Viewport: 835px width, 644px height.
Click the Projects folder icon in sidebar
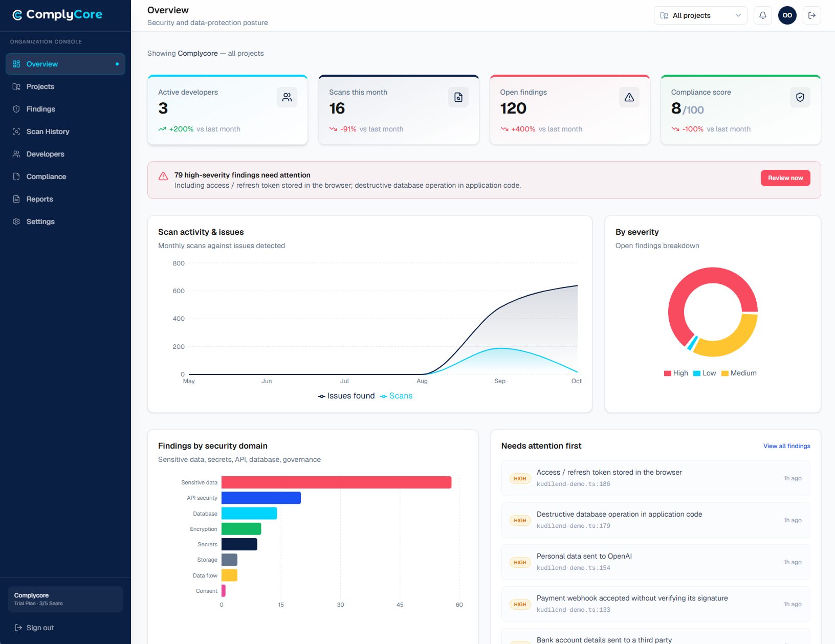pyautogui.click(x=16, y=86)
